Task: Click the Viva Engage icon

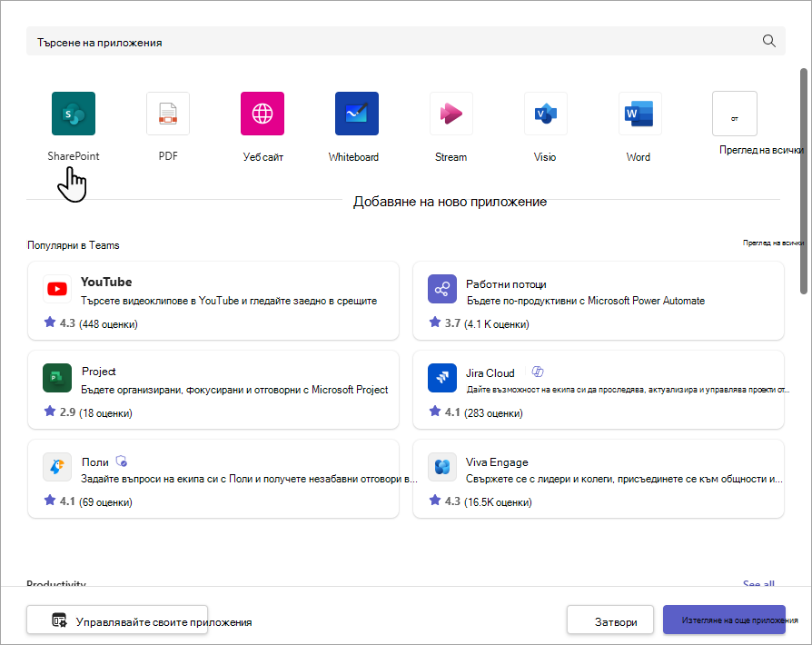Action: [442, 467]
